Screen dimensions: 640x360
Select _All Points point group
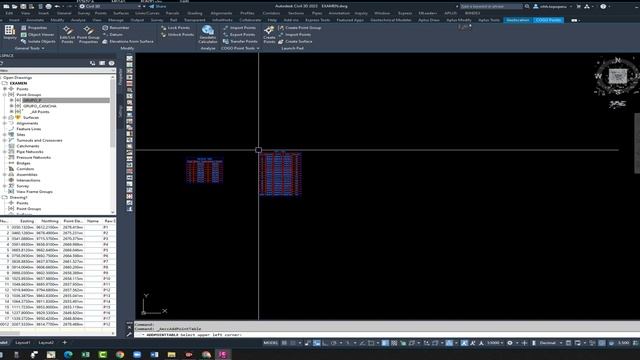click(x=40, y=112)
